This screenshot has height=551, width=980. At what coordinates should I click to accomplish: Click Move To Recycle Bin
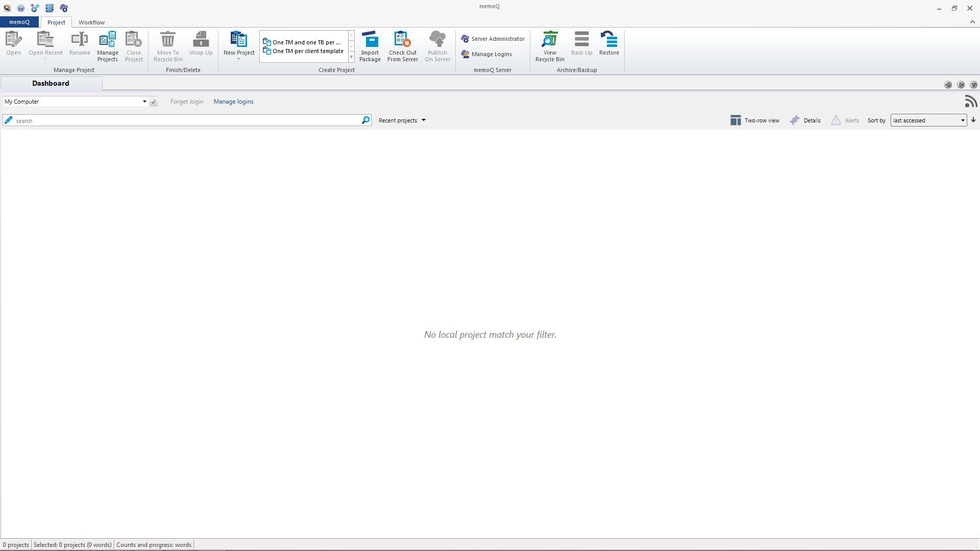(x=168, y=46)
